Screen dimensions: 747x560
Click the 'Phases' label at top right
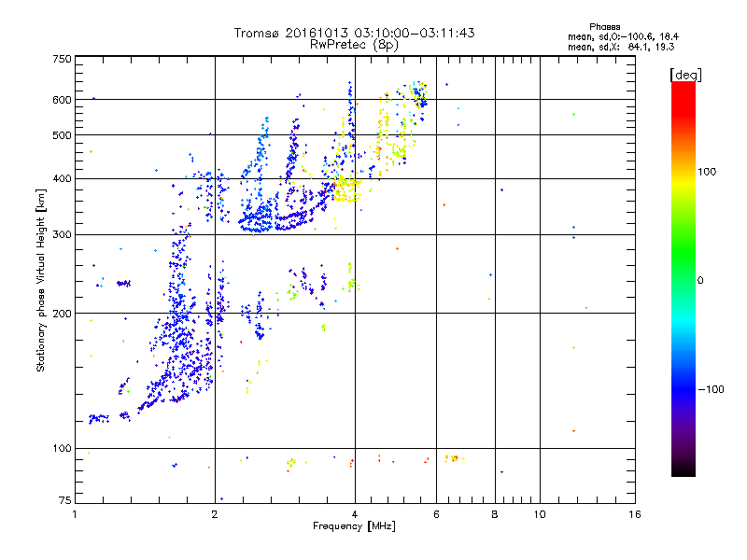click(604, 27)
